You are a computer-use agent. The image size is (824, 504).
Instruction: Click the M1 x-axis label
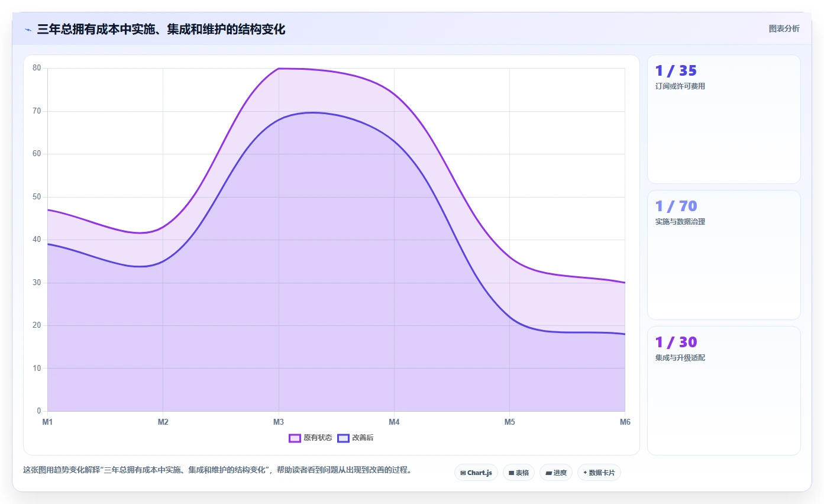click(x=47, y=422)
